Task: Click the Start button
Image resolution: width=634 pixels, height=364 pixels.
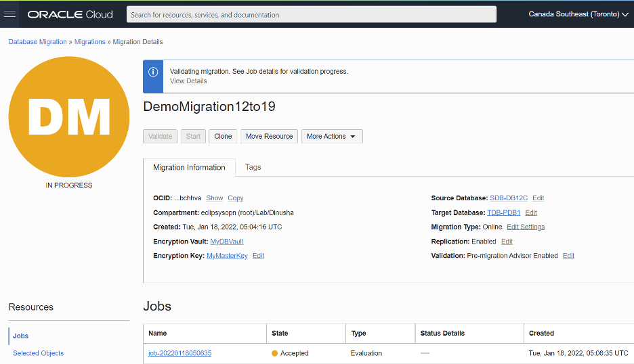Action: click(x=193, y=137)
